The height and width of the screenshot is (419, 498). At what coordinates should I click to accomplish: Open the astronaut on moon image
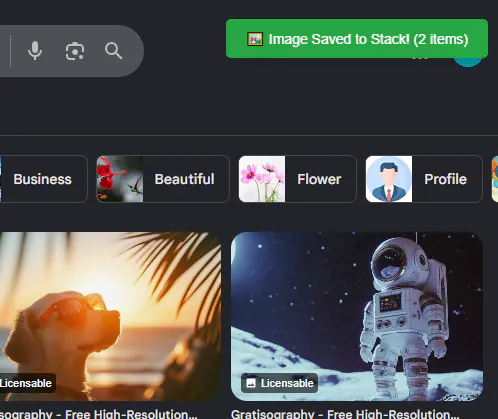357,316
